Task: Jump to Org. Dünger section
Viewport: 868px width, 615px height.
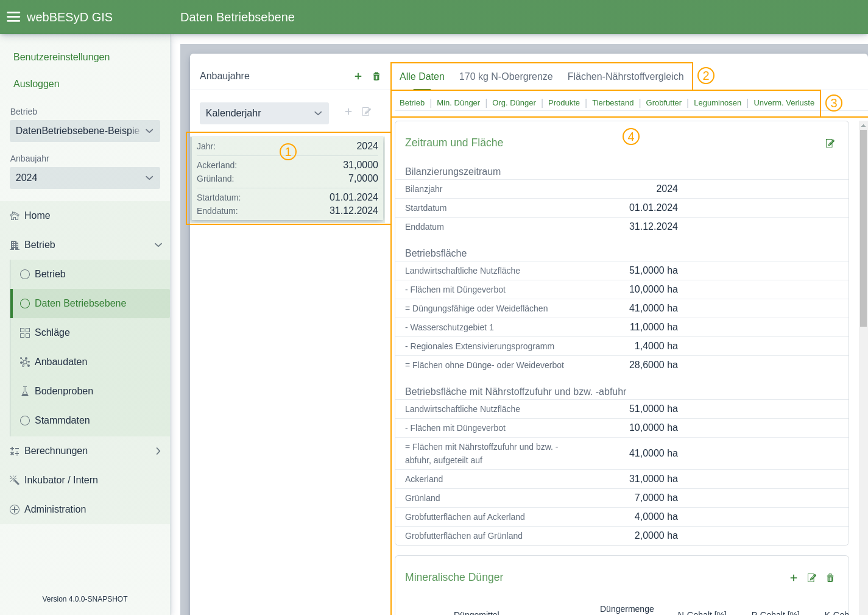Action: point(514,103)
